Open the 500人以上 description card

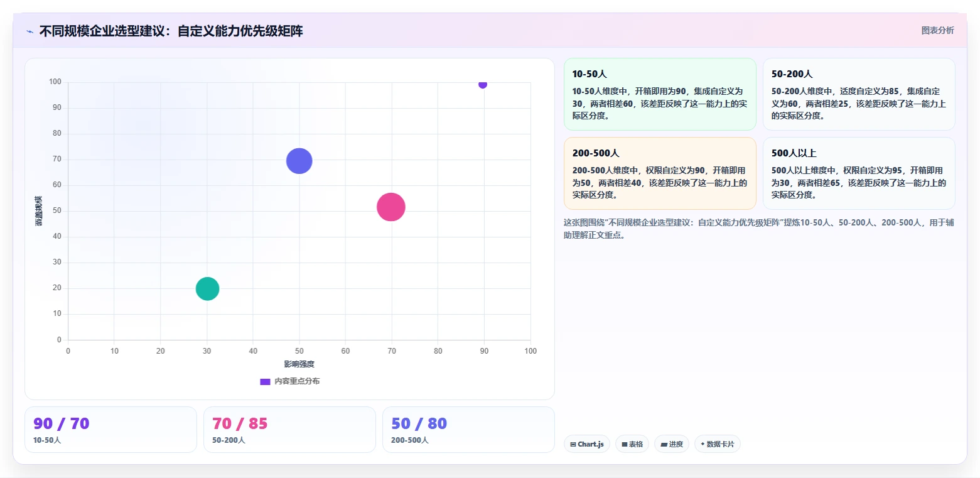[859, 173]
